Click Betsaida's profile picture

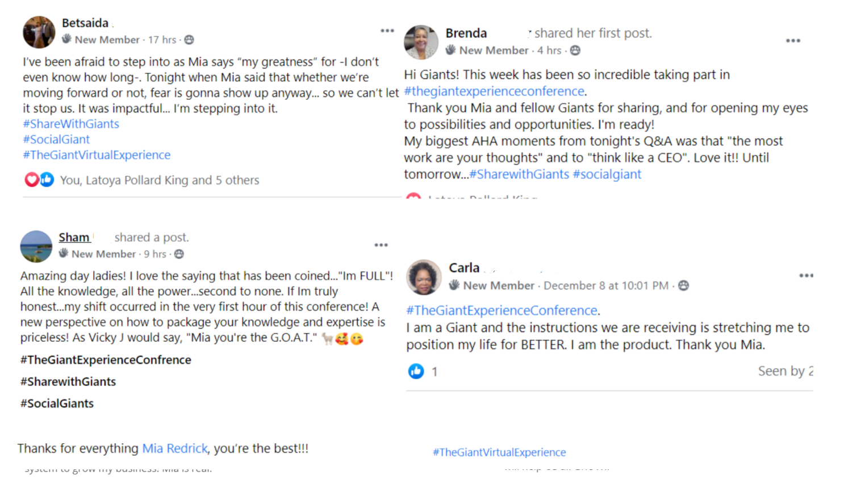[x=39, y=32]
